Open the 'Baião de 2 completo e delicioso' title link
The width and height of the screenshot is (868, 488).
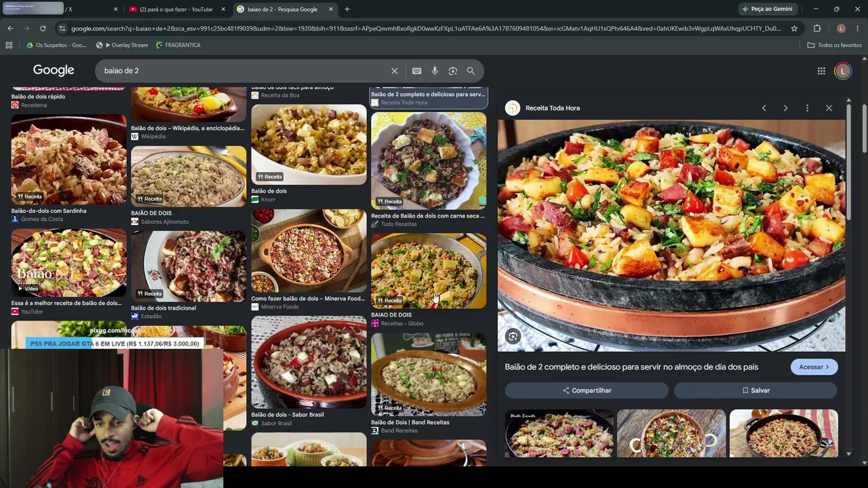click(x=631, y=367)
